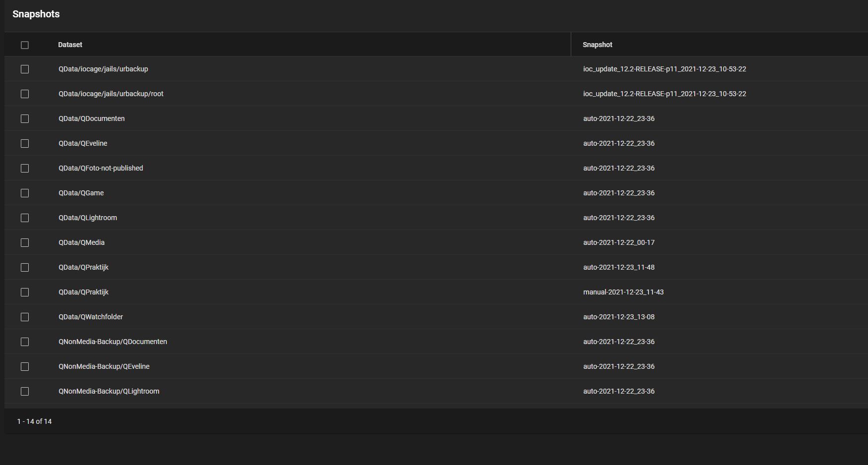Click the QData/iocage/jails/urbackup dataset name

[103, 69]
